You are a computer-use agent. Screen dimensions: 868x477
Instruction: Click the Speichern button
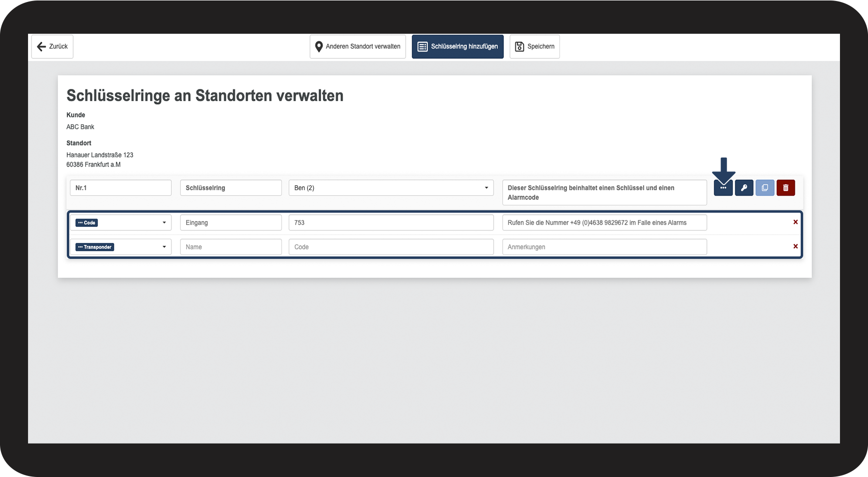(534, 47)
